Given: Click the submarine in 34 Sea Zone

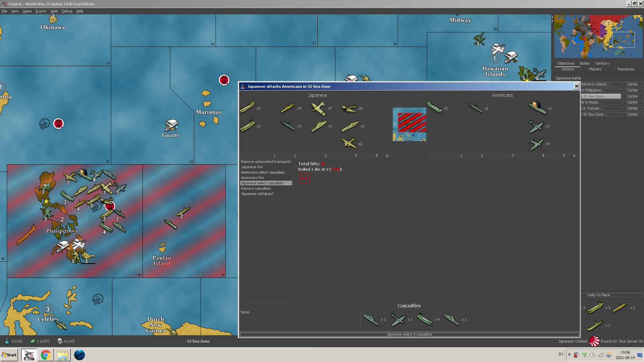Looking at the screenshot, I should 170,224.
